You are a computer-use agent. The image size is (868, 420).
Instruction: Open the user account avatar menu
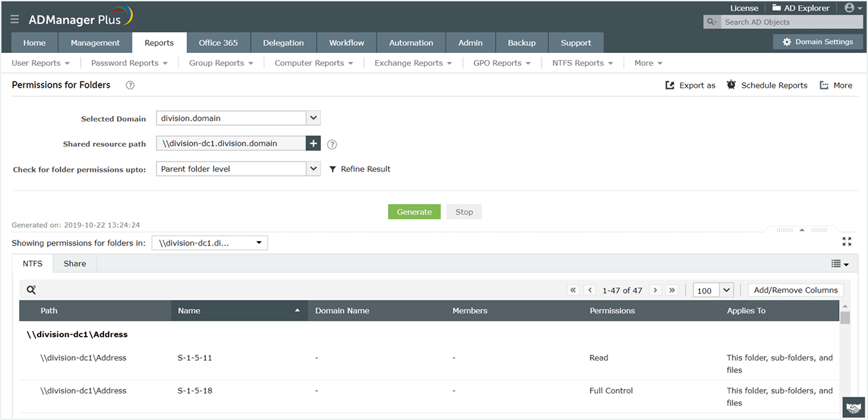[x=853, y=8]
